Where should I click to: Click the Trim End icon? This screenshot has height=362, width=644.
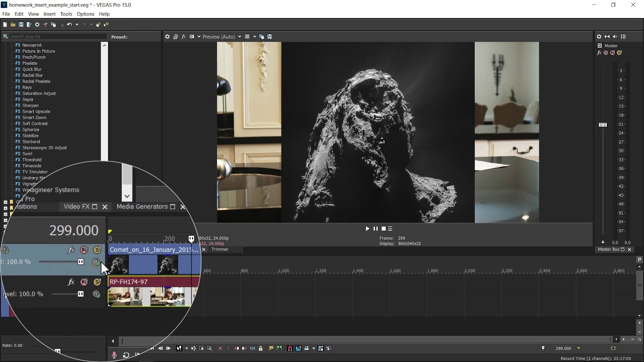tap(245, 348)
